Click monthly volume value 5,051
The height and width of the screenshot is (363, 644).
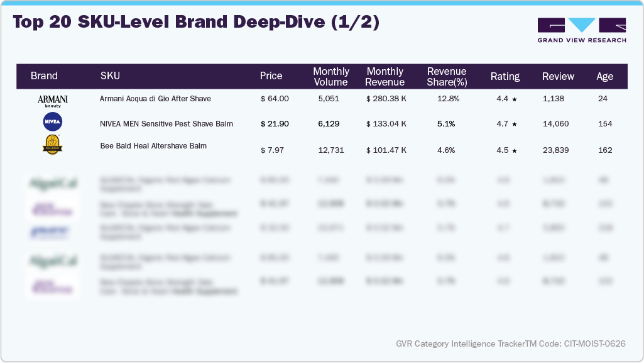point(329,99)
